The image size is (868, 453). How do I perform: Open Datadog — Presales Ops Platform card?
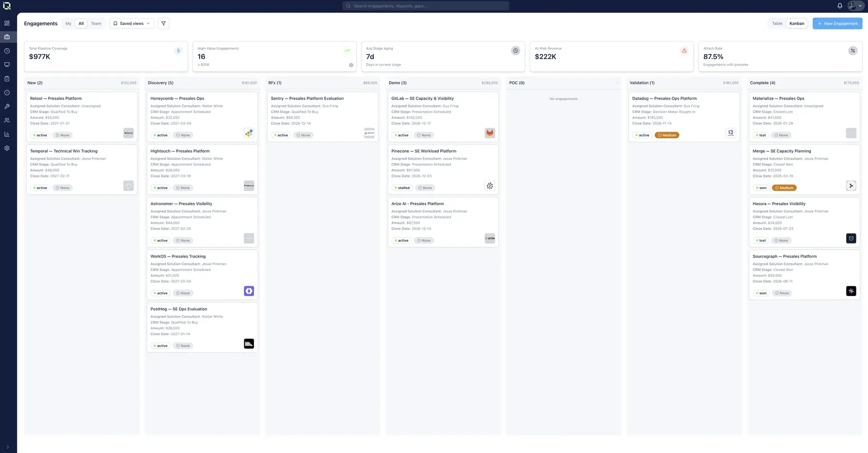point(684,117)
